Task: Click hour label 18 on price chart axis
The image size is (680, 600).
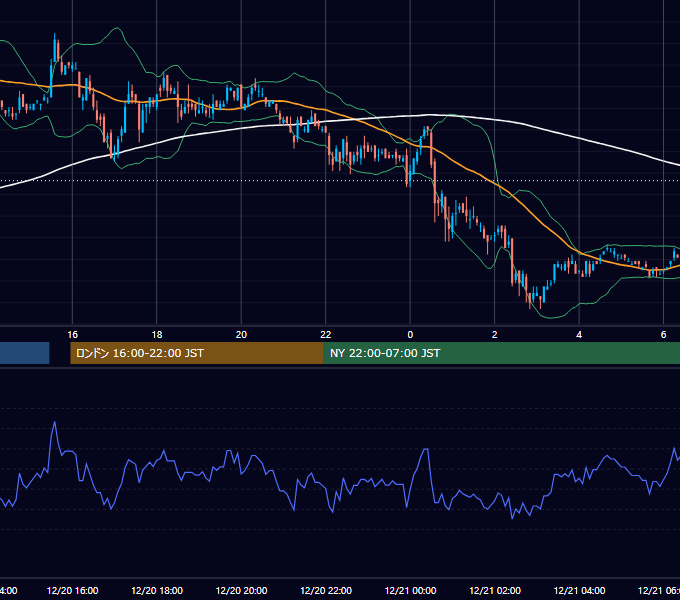Action: click(x=157, y=334)
